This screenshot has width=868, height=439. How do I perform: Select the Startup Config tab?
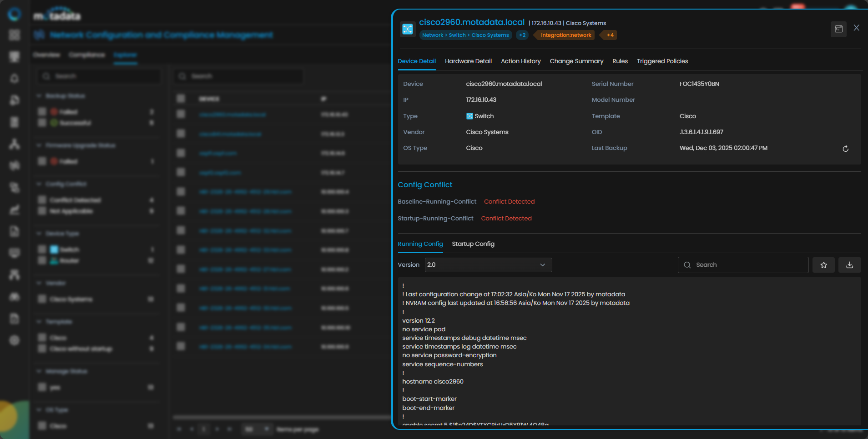click(473, 244)
